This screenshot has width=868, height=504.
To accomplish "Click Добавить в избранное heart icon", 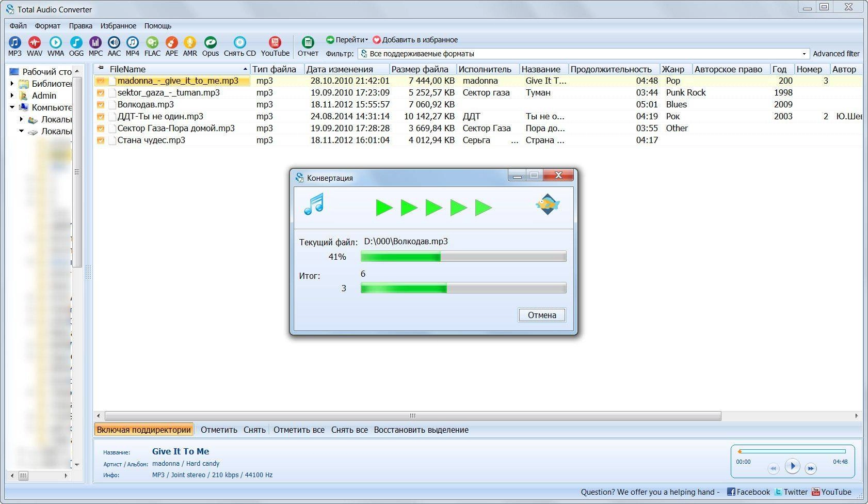I will (x=377, y=40).
